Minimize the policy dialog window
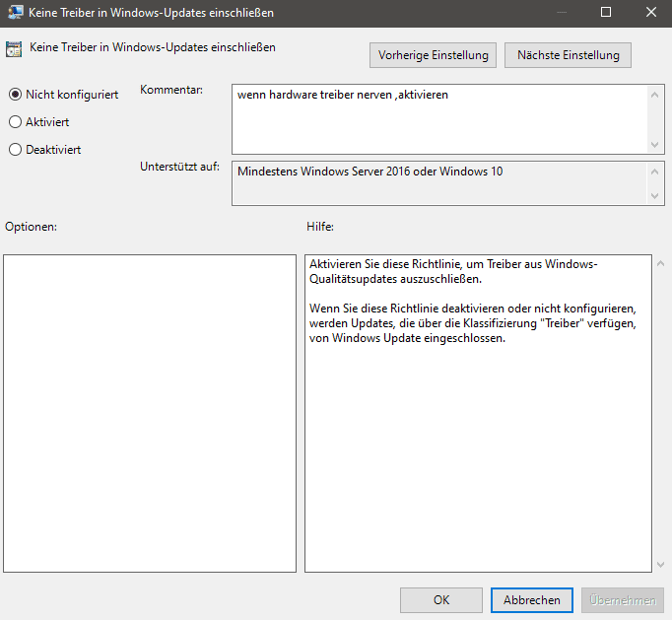The image size is (672, 620). point(562,12)
